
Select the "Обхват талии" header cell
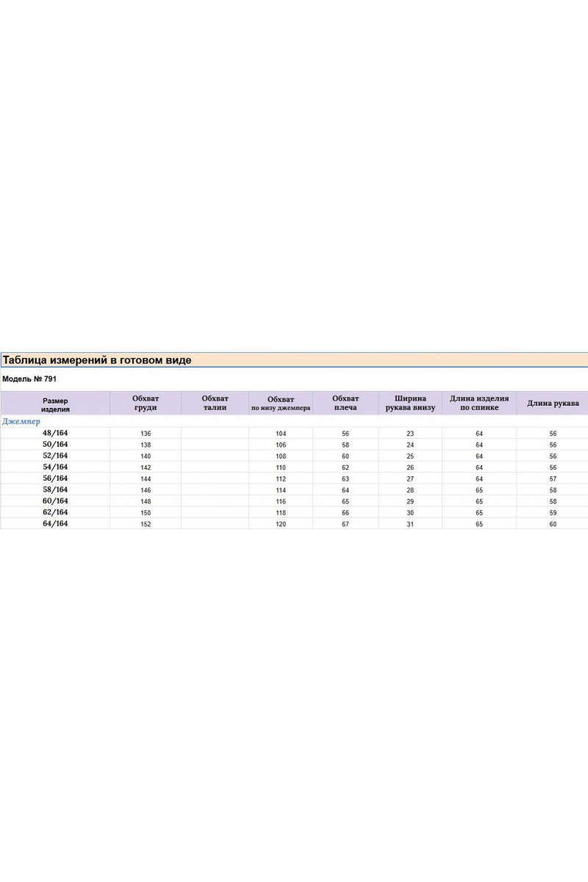point(215,403)
